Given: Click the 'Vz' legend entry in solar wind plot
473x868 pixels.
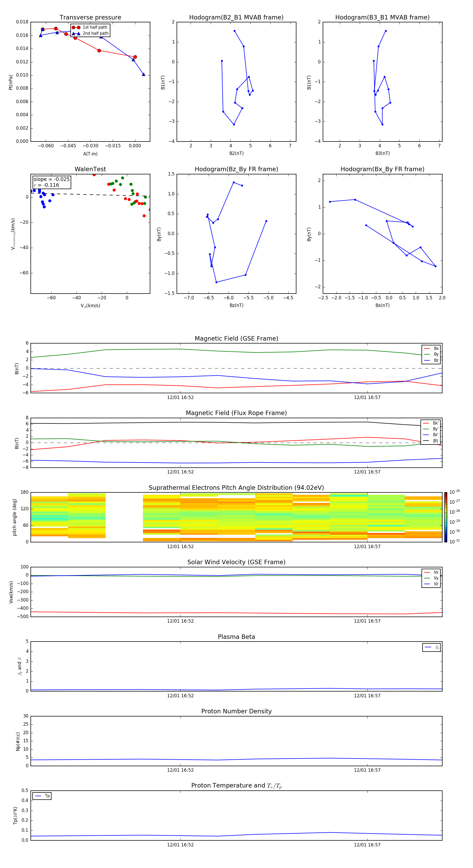Looking at the screenshot, I should point(431,584).
